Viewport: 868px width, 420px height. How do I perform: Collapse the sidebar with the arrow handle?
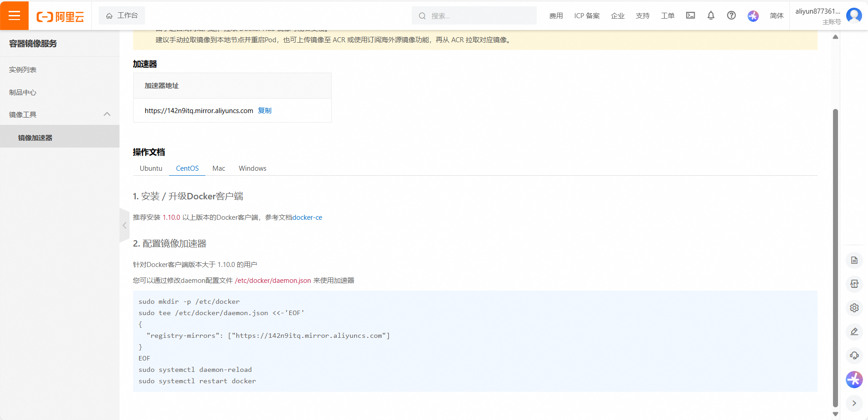tap(124, 225)
